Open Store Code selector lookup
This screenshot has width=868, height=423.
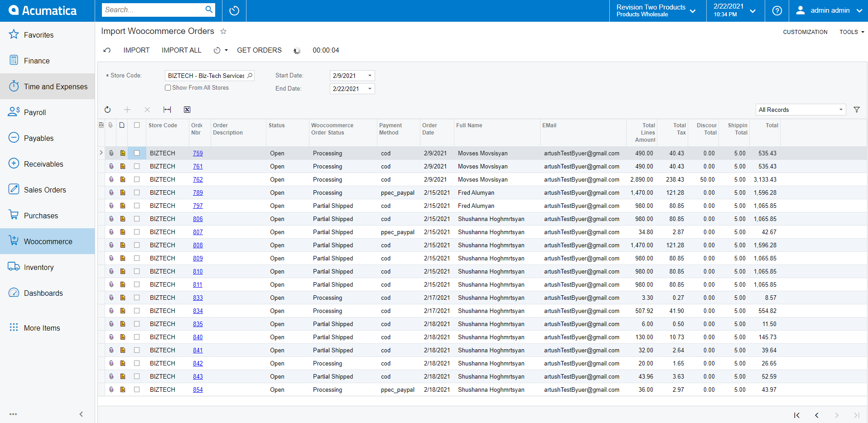250,76
